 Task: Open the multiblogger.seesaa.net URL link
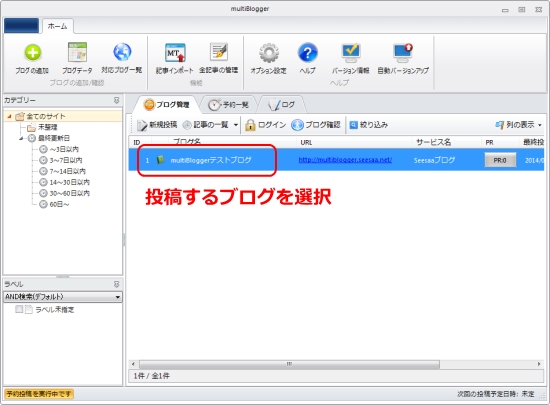[345, 160]
